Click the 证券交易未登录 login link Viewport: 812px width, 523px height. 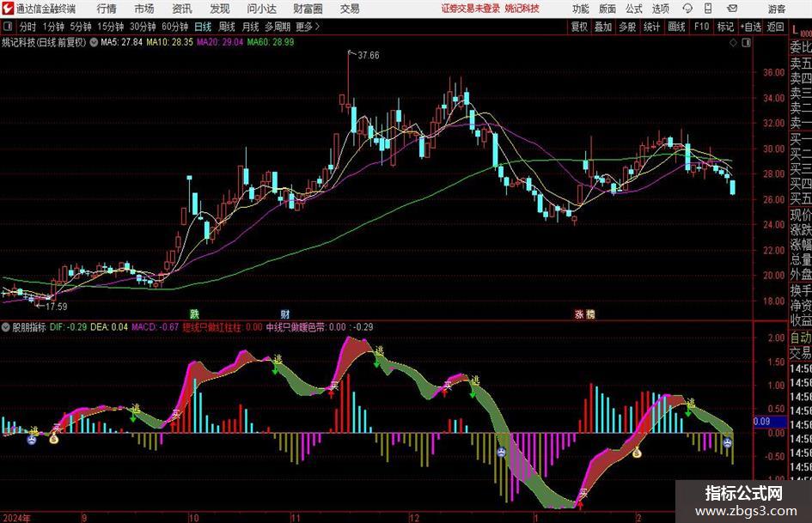pos(470,9)
